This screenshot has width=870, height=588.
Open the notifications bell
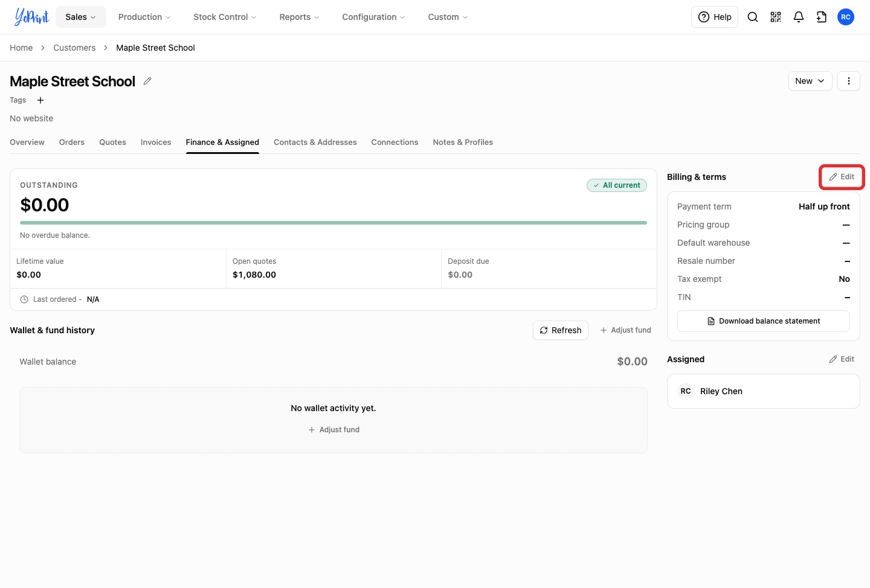(x=799, y=17)
